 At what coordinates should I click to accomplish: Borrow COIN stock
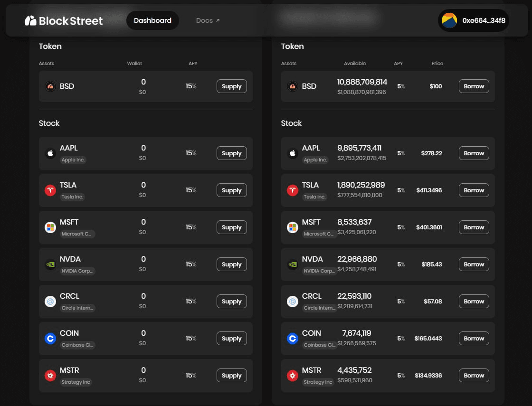pyautogui.click(x=474, y=338)
